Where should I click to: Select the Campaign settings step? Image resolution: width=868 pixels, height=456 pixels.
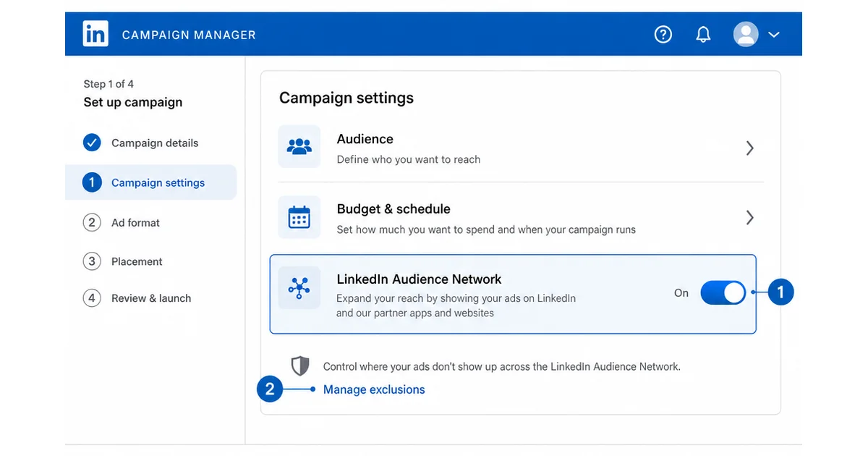click(151, 182)
